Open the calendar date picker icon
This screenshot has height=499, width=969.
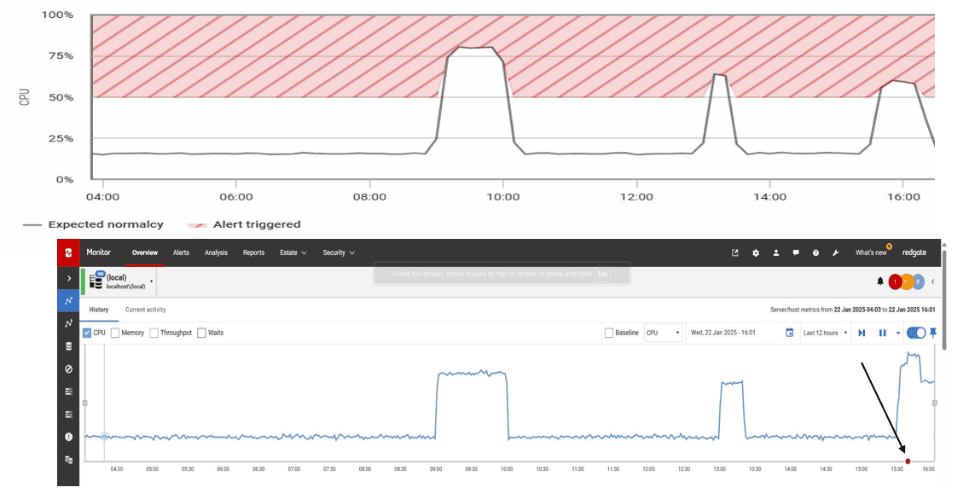pos(789,333)
